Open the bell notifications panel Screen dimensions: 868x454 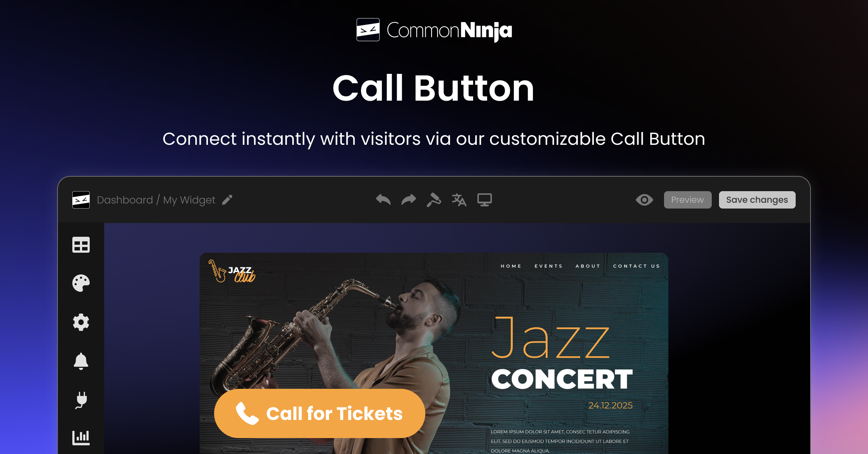[x=81, y=361]
